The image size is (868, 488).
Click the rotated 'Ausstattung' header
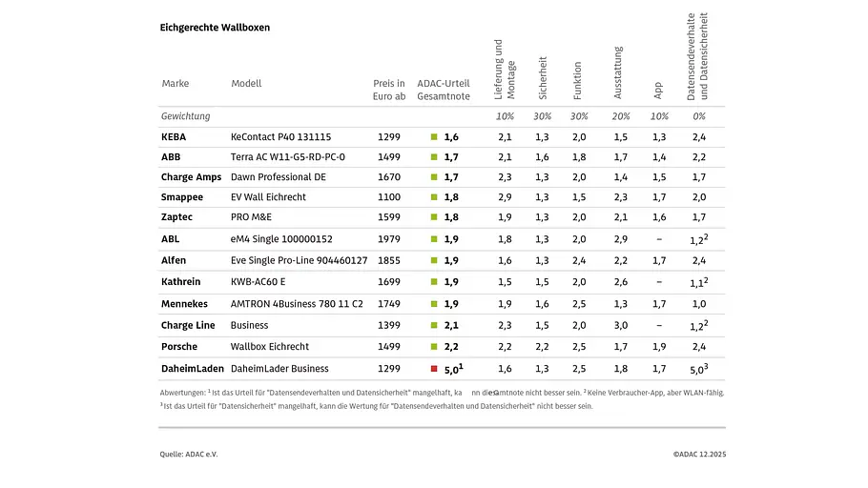618,73
